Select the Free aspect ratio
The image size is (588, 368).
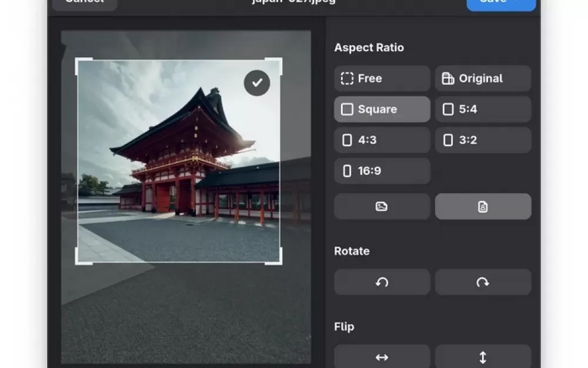tap(382, 78)
